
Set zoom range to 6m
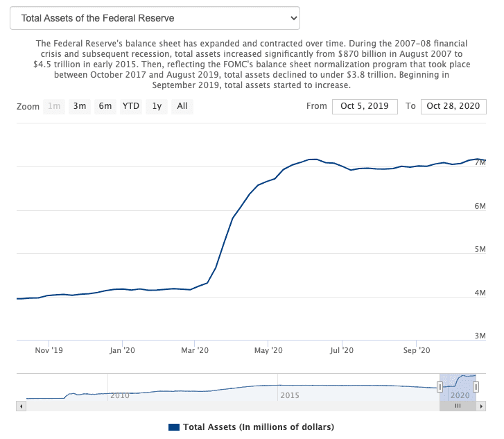click(105, 106)
